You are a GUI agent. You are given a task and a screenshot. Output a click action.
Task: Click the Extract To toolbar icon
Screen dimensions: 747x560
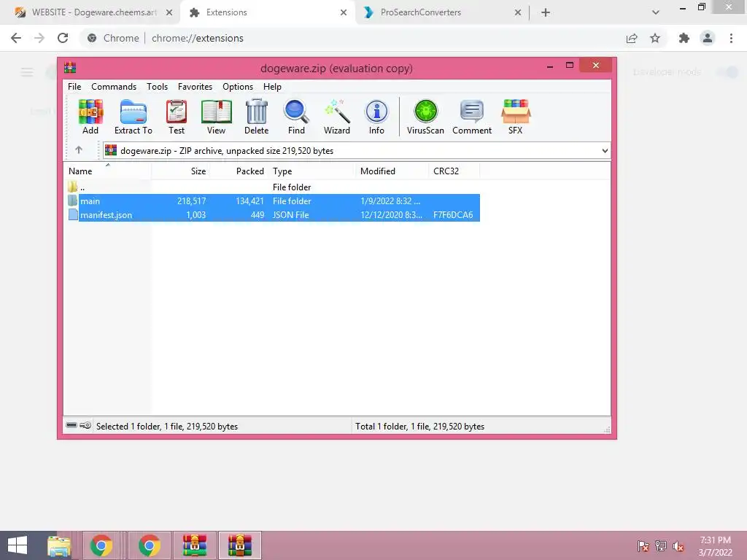click(133, 117)
